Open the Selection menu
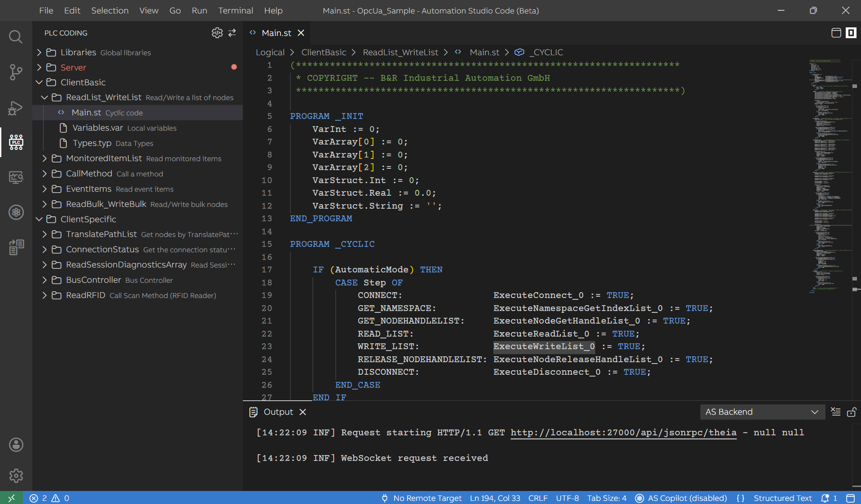The height and width of the screenshot is (504, 861). point(110,10)
